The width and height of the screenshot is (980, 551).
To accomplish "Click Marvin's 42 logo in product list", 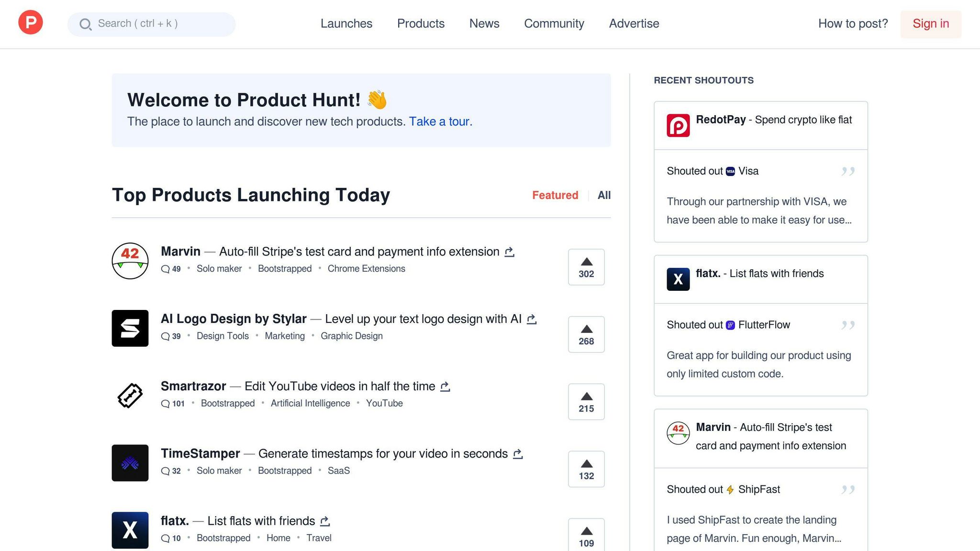I will click(130, 261).
